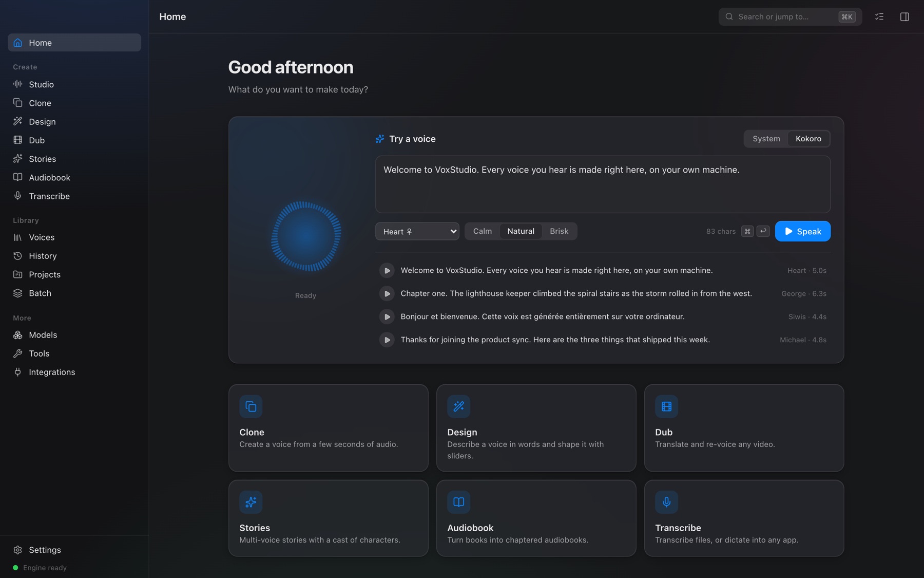
Task: Click the Projects folder icon in sidebar
Action: (x=17, y=274)
